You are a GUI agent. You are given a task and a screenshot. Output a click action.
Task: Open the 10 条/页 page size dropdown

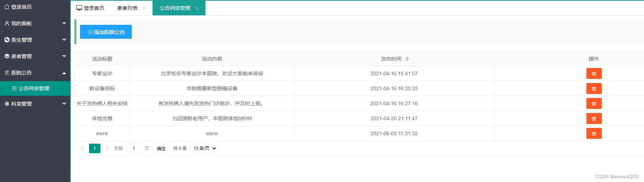pyautogui.click(x=204, y=148)
